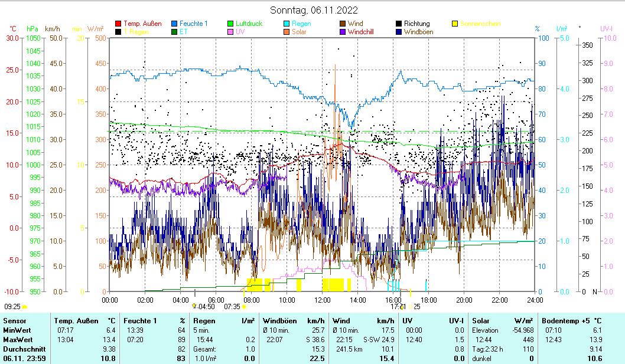Click the blue Feuchte 1 legend square
The width and height of the screenshot is (625, 364).
[175, 24]
